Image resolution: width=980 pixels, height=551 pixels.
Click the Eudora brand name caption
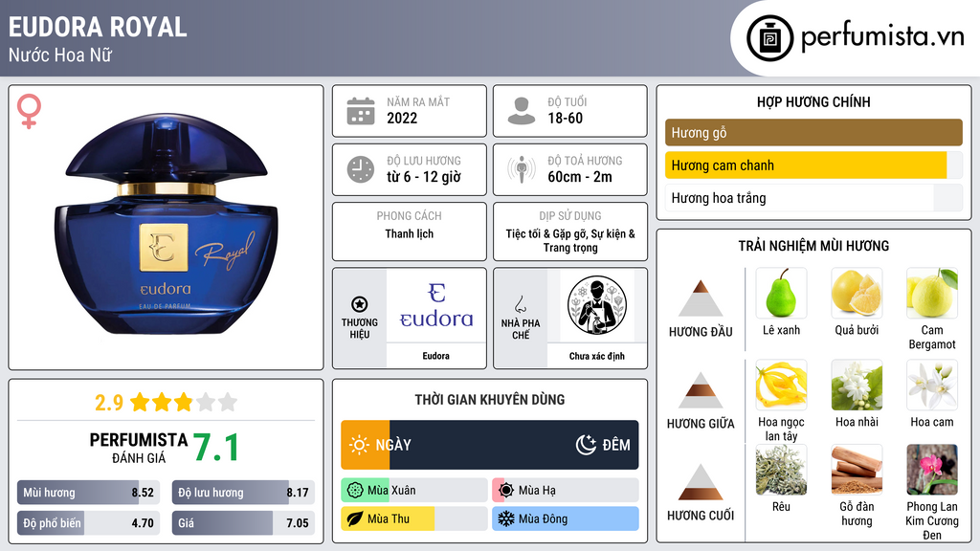click(435, 356)
